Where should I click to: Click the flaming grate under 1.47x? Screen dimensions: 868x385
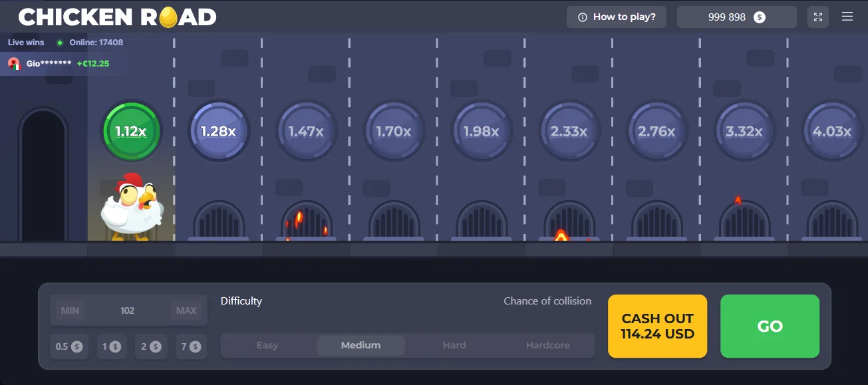click(x=306, y=221)
